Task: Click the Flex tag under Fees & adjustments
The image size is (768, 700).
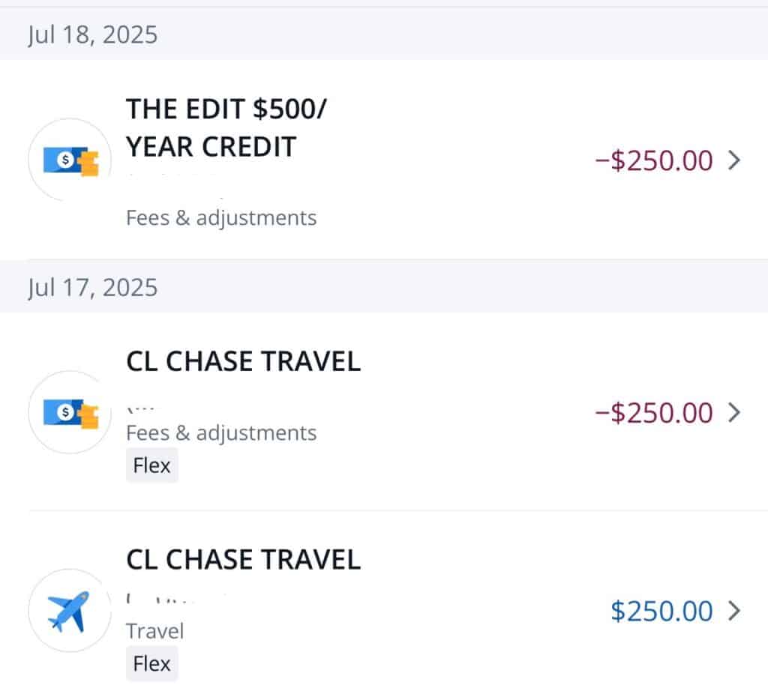Action: [x=152, y=465]
